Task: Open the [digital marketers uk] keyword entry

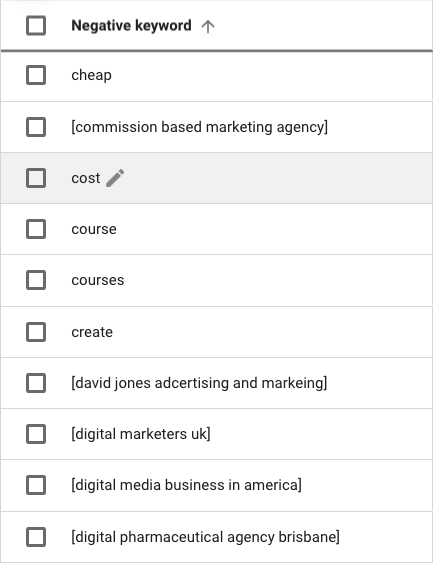Action: click(x=141, y=434)
